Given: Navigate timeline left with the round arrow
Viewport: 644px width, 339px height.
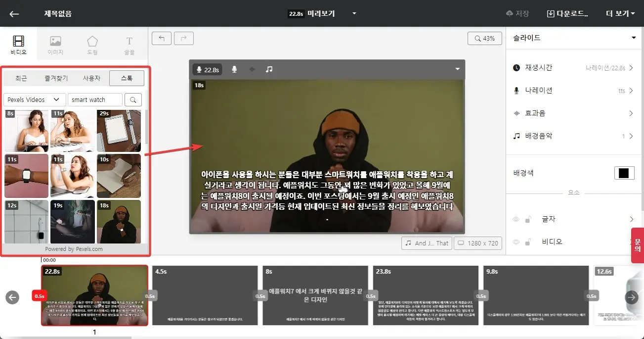Looking at the screenshot, I should (12, 297).
